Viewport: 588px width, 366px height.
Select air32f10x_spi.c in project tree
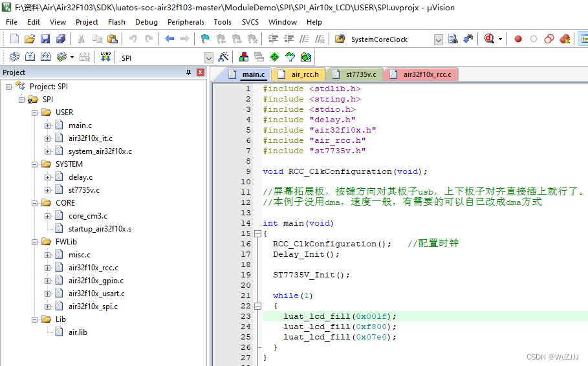pyautogui.click(x=93, y=307)
